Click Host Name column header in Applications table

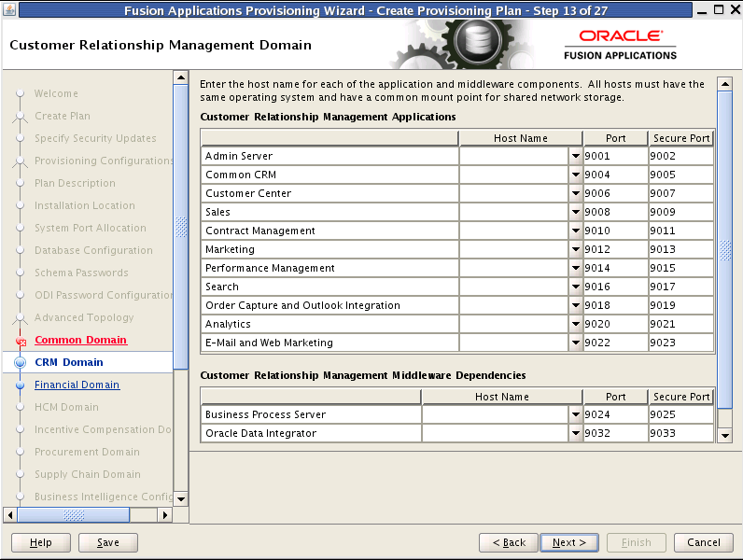[521, 138]
